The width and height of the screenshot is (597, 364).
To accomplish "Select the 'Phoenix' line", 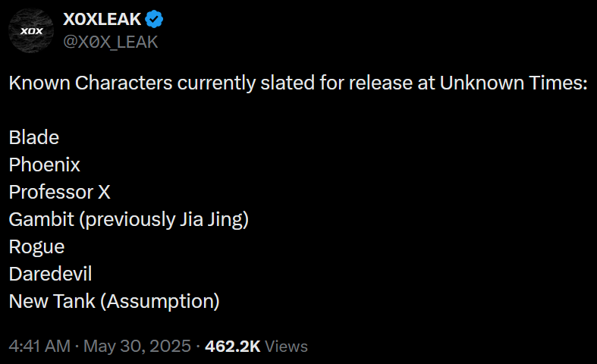I will tap(45, 165).
